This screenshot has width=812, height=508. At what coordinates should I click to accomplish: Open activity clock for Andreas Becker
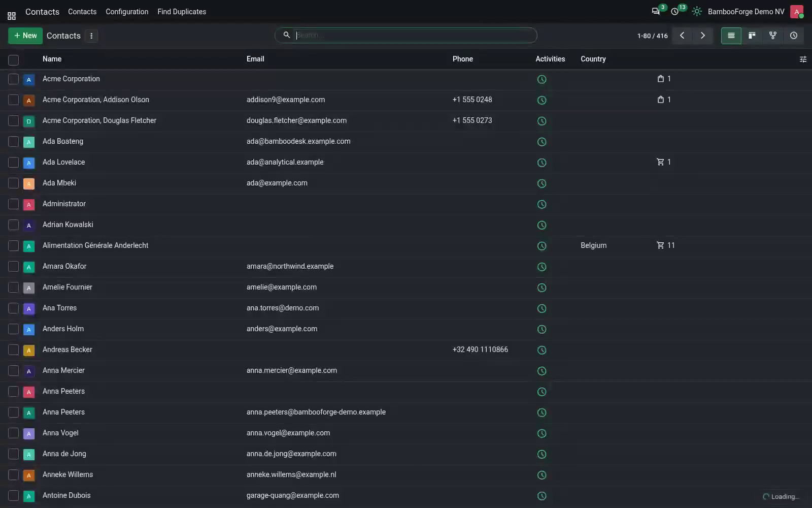542,350
